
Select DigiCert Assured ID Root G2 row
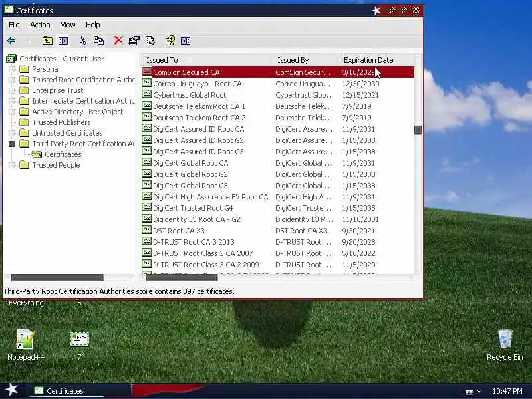tap(277, 140)
